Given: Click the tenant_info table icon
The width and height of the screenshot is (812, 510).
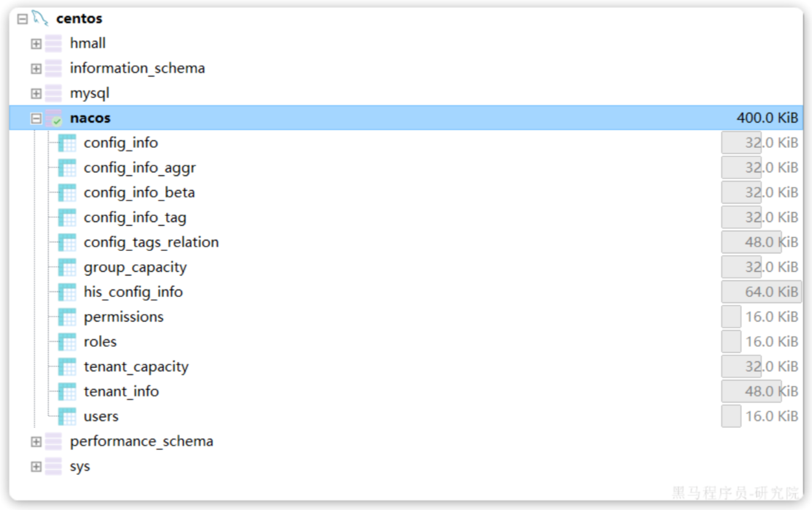Looking at the screenshot, I should [x=67, y=392].
